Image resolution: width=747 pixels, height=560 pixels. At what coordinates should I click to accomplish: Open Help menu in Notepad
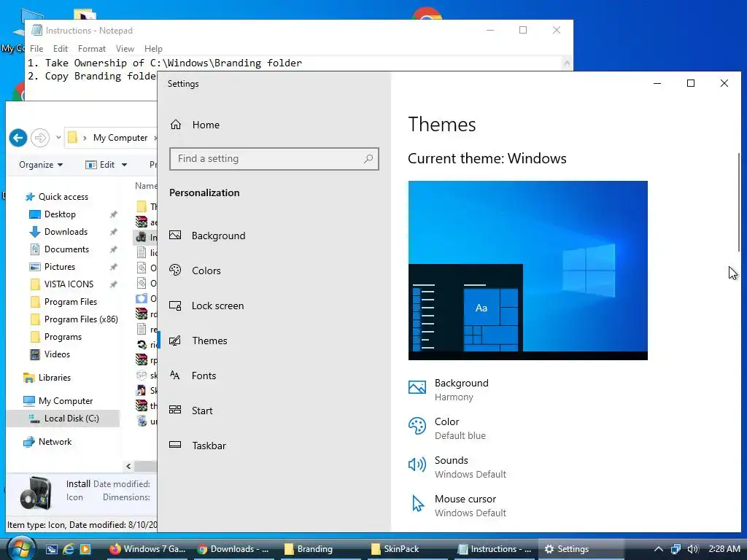153,49
